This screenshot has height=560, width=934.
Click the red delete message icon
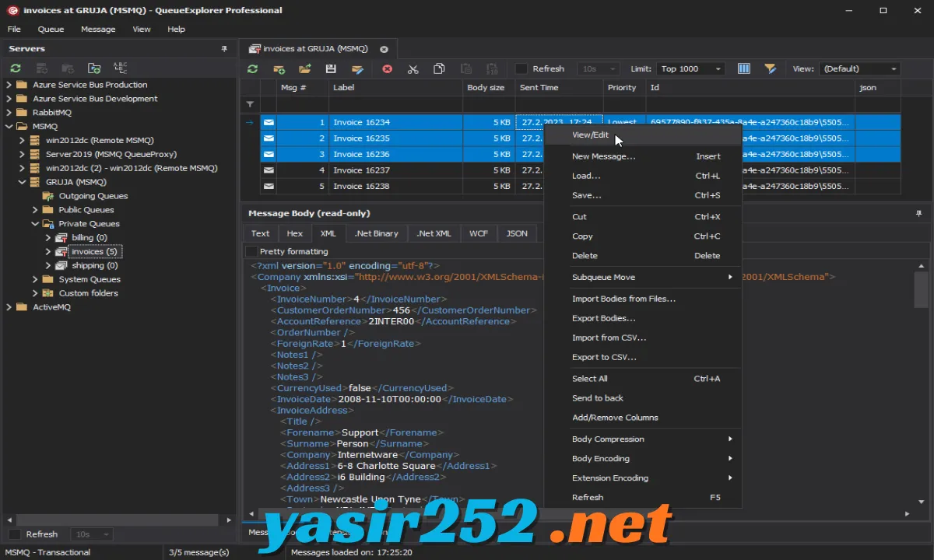[387, 68]
